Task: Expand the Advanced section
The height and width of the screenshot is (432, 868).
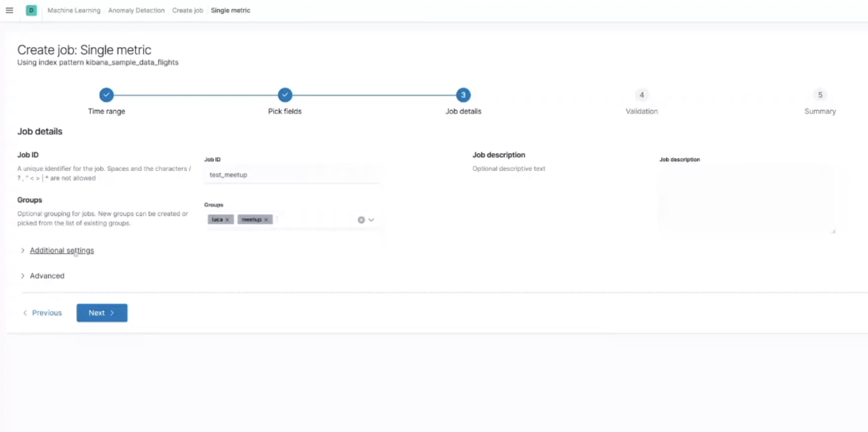Action: (x=47, y=276)
